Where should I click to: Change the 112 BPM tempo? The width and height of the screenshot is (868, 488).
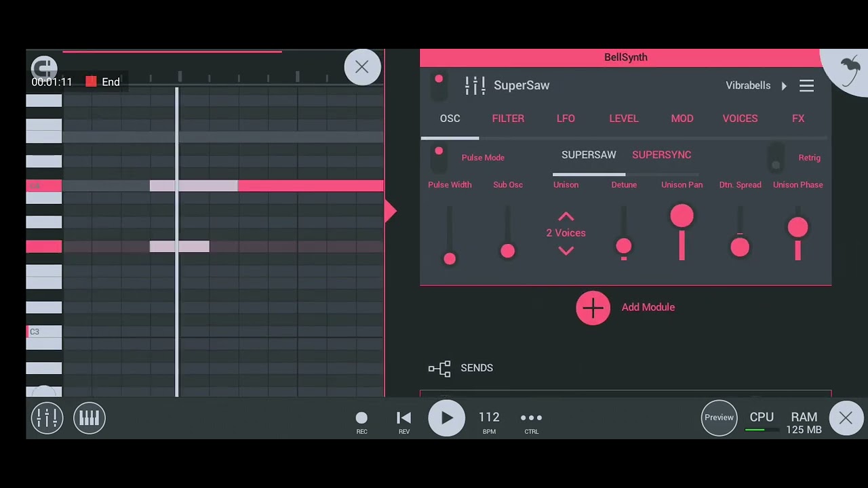[x=489, y=422]
